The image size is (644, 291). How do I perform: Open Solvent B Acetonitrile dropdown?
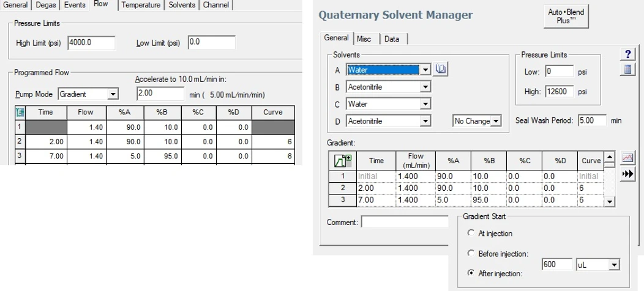(425, 87)
